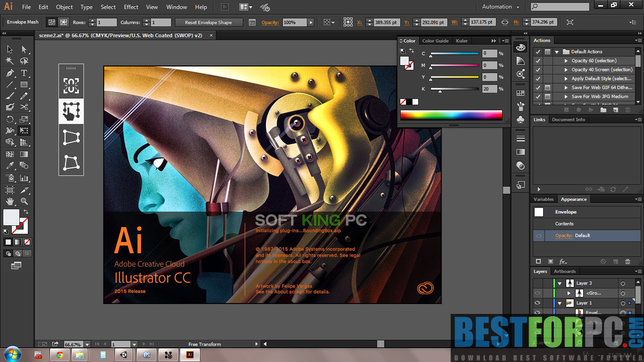The width and height of the screenshot is (644, 362).
Task: Pick the Magic Wand tool
Action: click(9, 61)
